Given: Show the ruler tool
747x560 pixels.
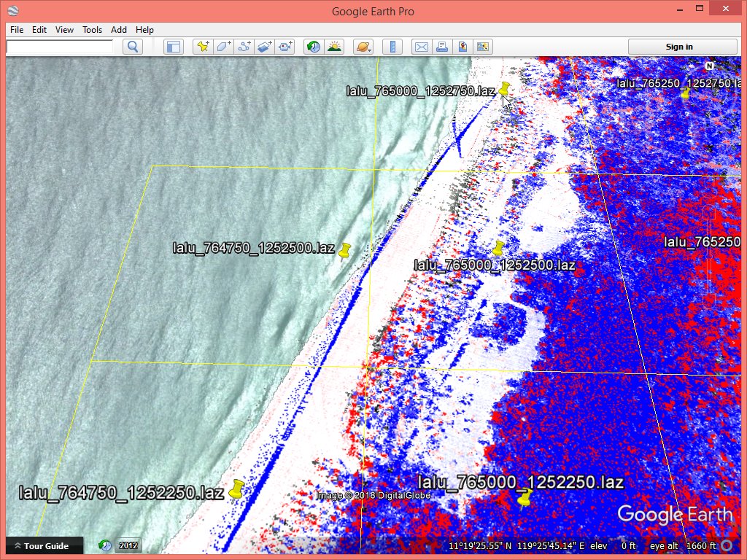Looking at the screenshot, I should 392,47.
